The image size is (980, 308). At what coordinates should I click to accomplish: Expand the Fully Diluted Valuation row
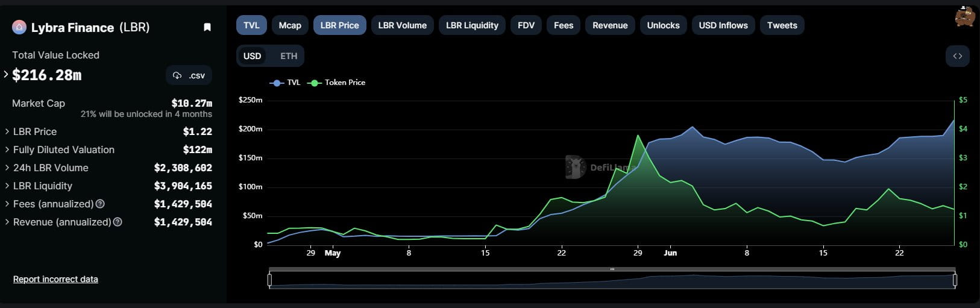click(7, 149)
